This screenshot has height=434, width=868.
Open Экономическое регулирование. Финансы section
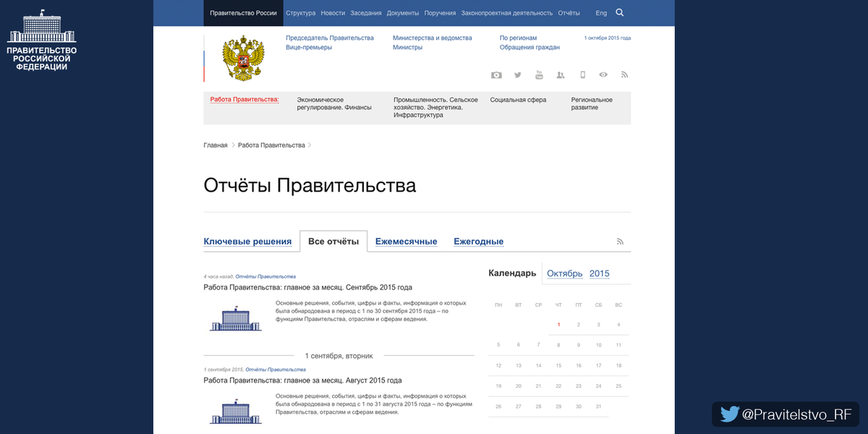(334, 103)
